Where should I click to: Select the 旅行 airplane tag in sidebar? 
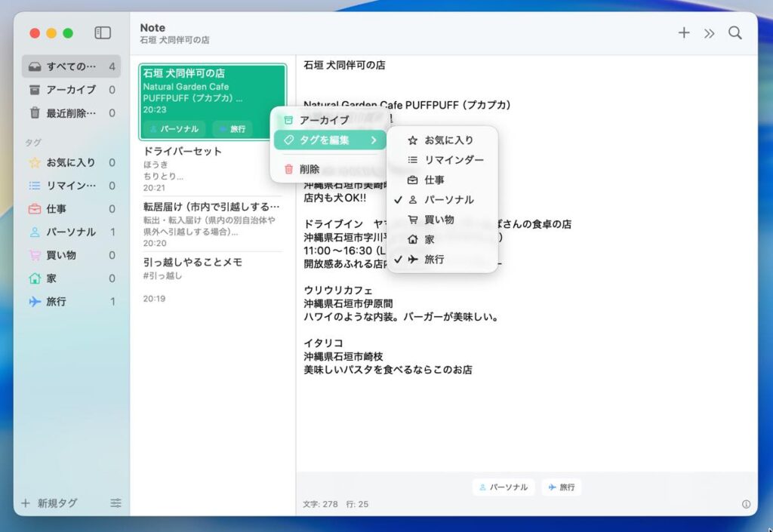[x=56, y=302]
